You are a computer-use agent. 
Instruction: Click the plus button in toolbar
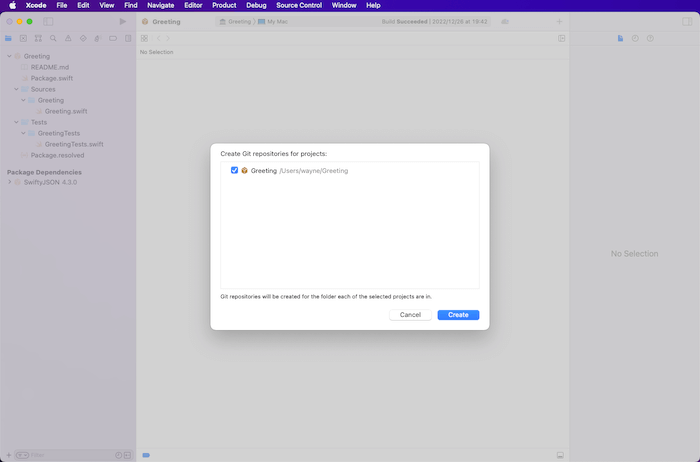coord(559,21)
